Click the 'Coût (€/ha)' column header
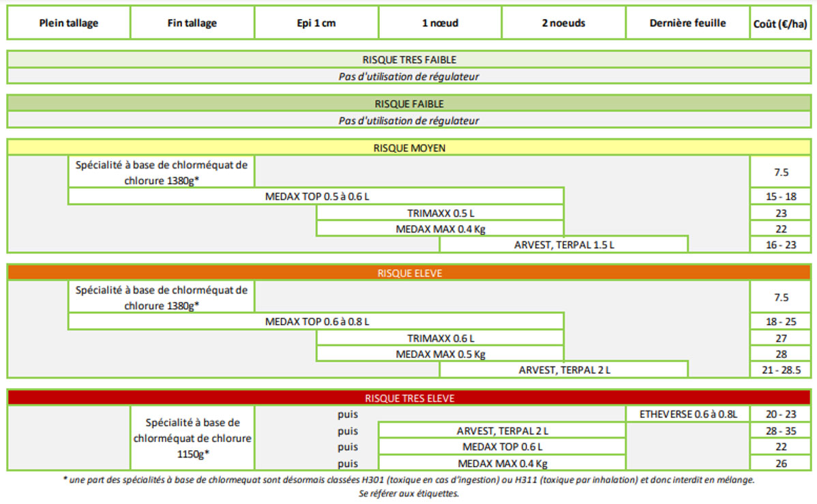 click(x=781, y=23)
